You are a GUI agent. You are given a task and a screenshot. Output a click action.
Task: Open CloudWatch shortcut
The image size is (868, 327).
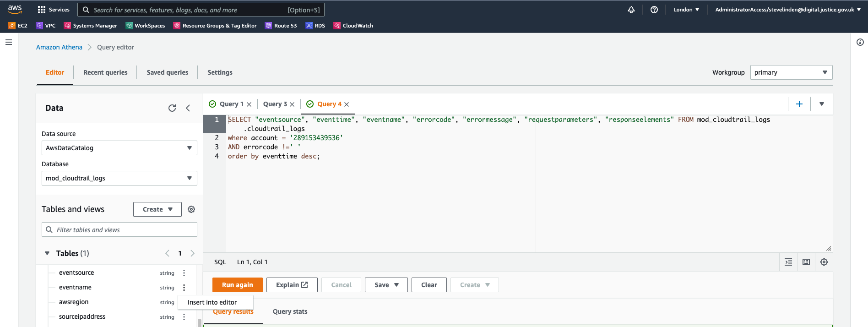pyautogui.click(x=353, y=26)
